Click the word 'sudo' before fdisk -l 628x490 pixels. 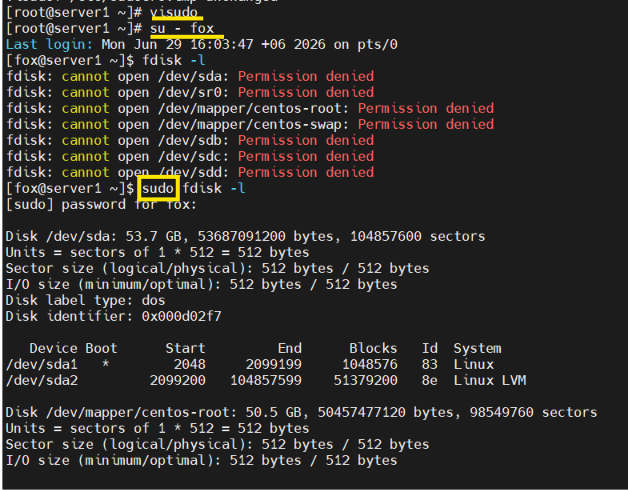pos(158,188)
